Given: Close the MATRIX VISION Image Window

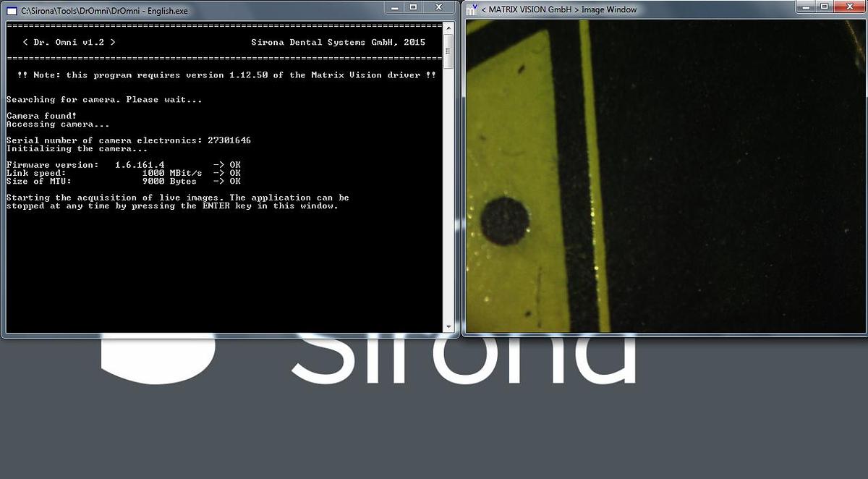Looking at the screenshot, I should click(850, 6).
